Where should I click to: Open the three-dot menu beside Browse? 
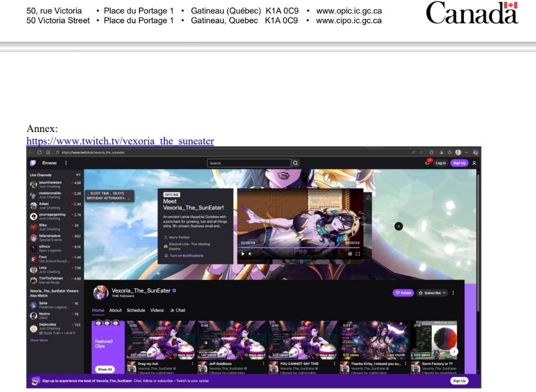coord(66,163)
